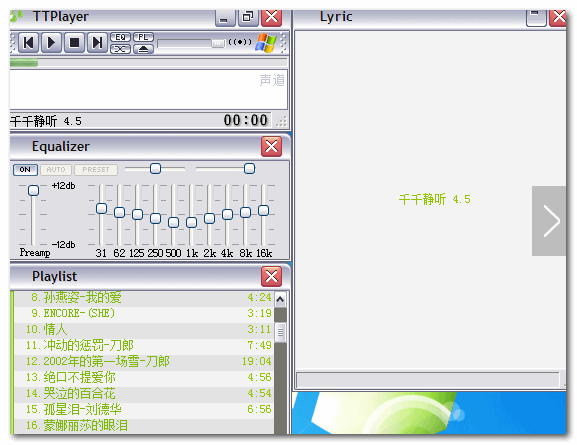
Task: Minimize the Lyric window
Action: (536, 18)
